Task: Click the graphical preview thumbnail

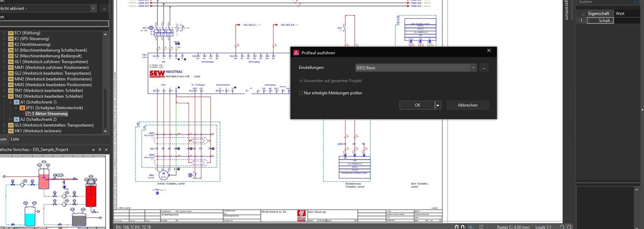Action: (x=54, y=192)
